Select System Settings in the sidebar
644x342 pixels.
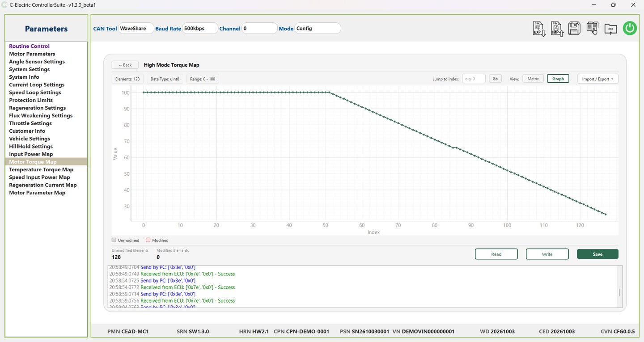point(30,69)
